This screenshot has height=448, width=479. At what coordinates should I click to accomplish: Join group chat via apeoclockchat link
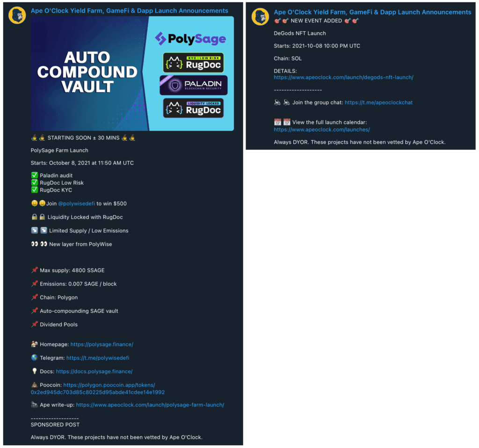point(378,102)
